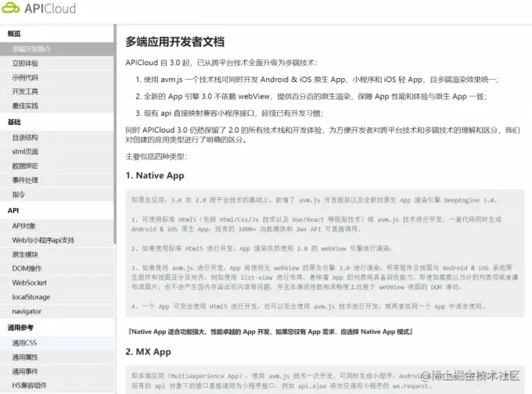The image size is (532, 394).
Task: Click the 基础 section header
Action: click(14, 122)
